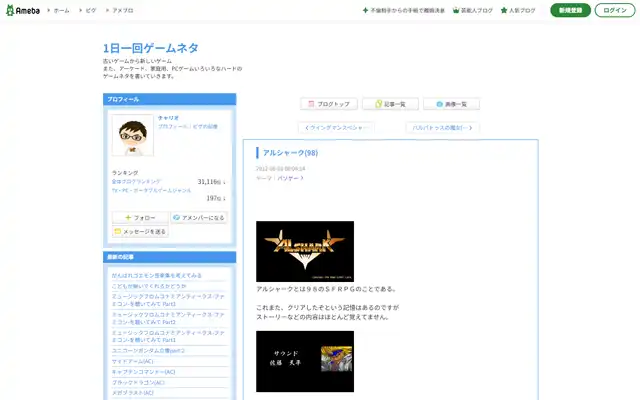
Task: Go to next article バルバトゥスの魔女
Action: (442, 128)
